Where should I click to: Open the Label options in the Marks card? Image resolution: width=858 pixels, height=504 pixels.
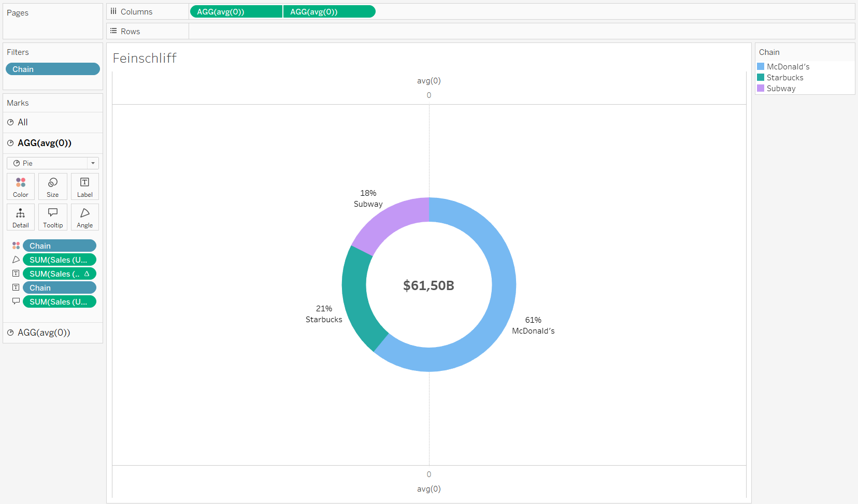pos(85,186)
